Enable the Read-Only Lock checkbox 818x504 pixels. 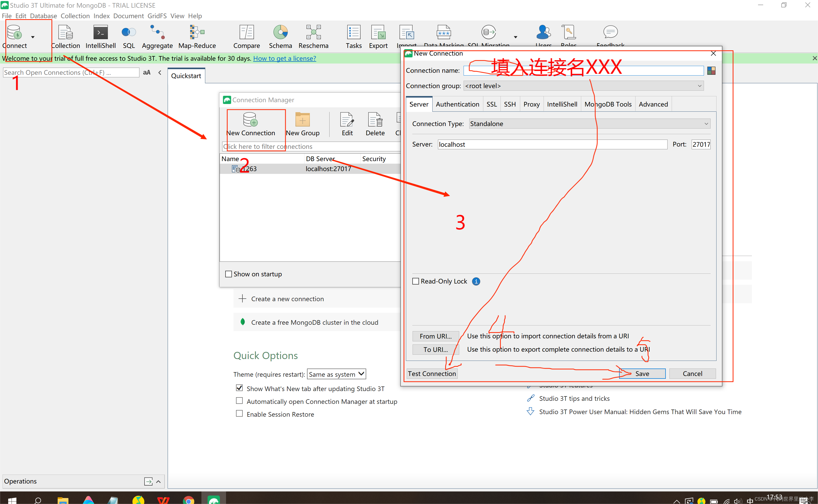pos(415,281)
